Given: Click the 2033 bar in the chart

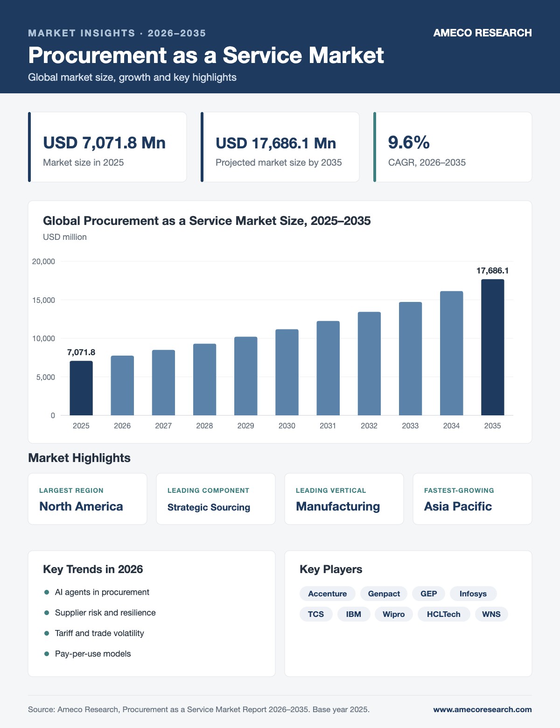Looking at the screenshot, I should pos(410,359).
